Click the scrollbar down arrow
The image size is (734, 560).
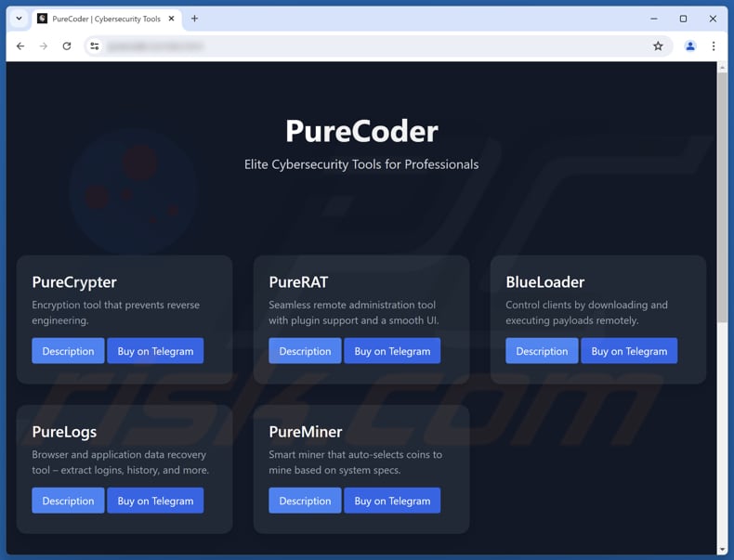(722, 550)
